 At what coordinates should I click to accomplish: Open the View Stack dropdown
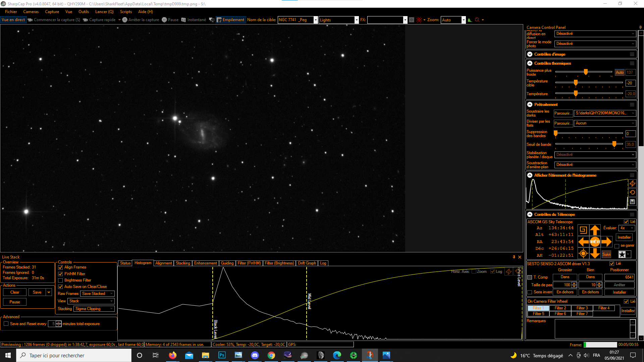point(91,301)
